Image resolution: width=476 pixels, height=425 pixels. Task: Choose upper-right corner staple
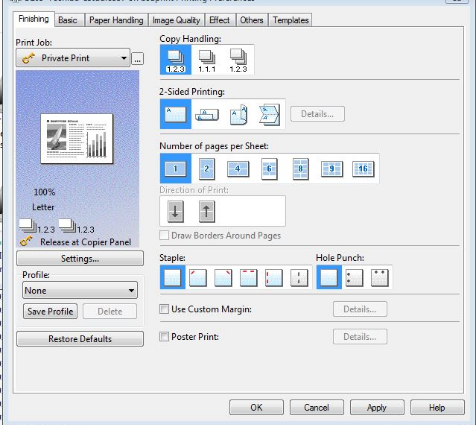(x=223, y=278)
